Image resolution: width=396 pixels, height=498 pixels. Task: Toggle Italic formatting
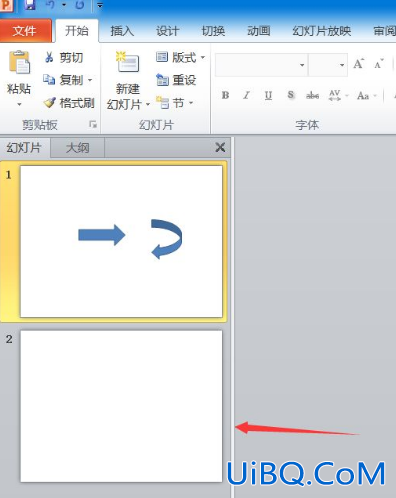pyautogui.click(x=246, y=95)
